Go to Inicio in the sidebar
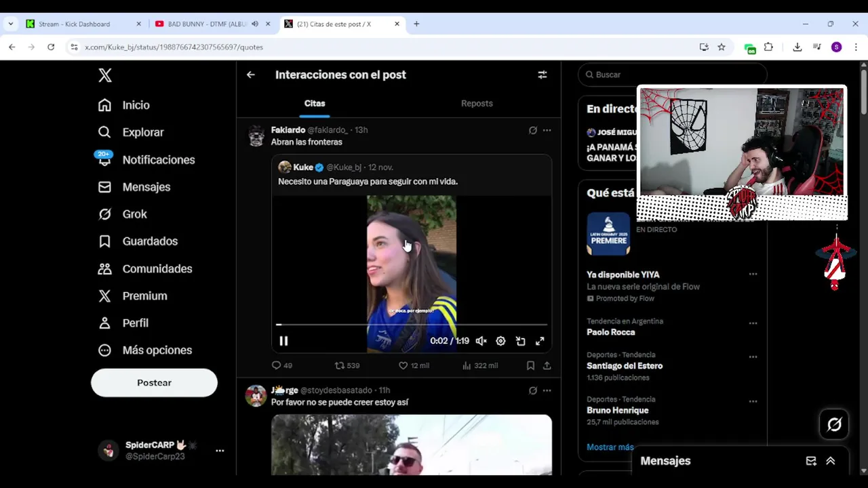Screen dimensions: 868x488 123,105
